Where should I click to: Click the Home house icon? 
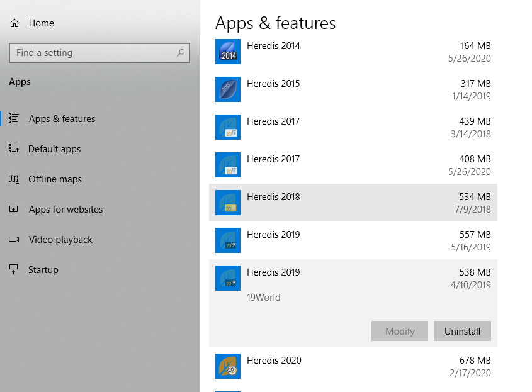tap(14, 23)
